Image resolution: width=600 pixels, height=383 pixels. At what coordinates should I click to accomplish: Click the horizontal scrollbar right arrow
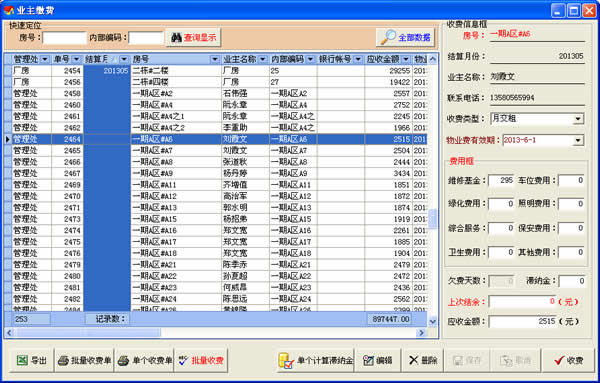tap(421, 333)
